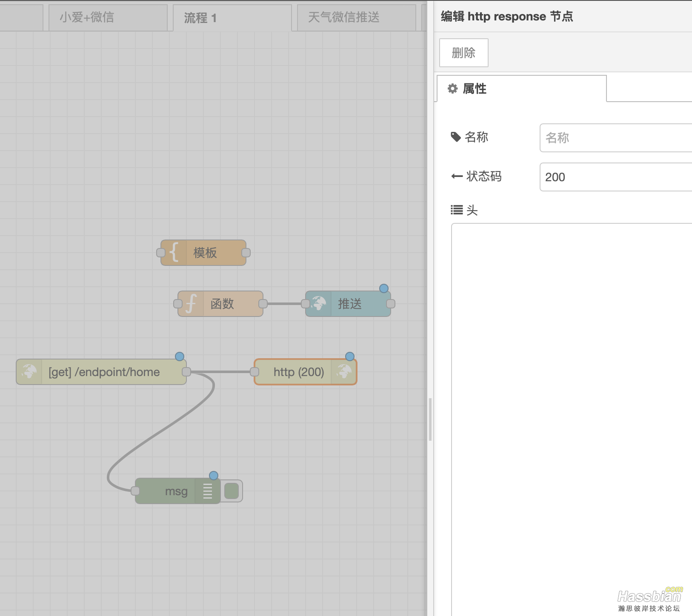
Task: Click the list icon next to 头 label
Action: [457, 210]
